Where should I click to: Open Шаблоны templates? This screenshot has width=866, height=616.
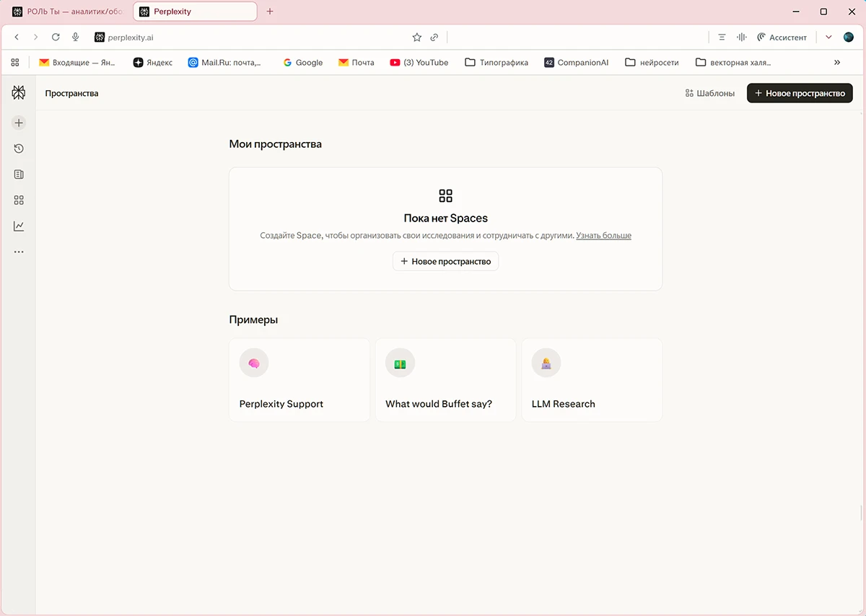tap(709, 93)
